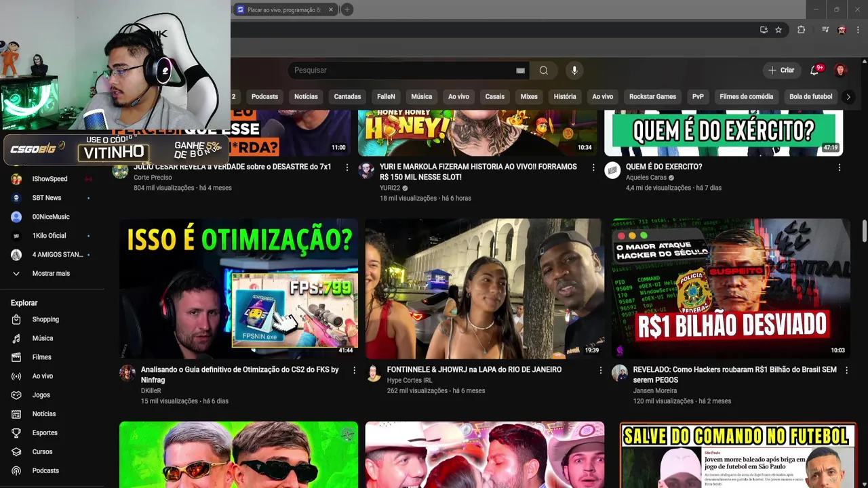The width and height of the screenshot is (868, 488).
Task: Open the SALVE DO COMANDO NO FUTEBOL thumbnail
Action: (x=738, y=455)
